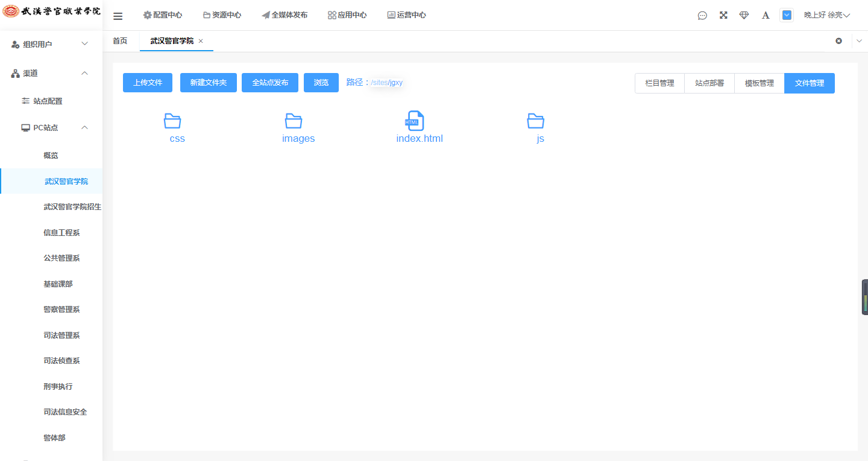Toggle fullscreen with the expand icon
The height and width of the screenshot is (461, 868).
[723, 15]
